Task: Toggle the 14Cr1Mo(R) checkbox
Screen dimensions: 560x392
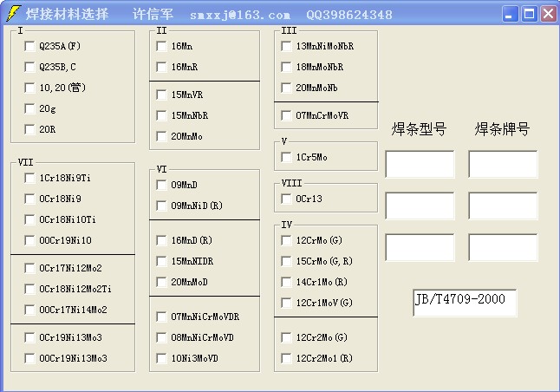Action: 286,282
